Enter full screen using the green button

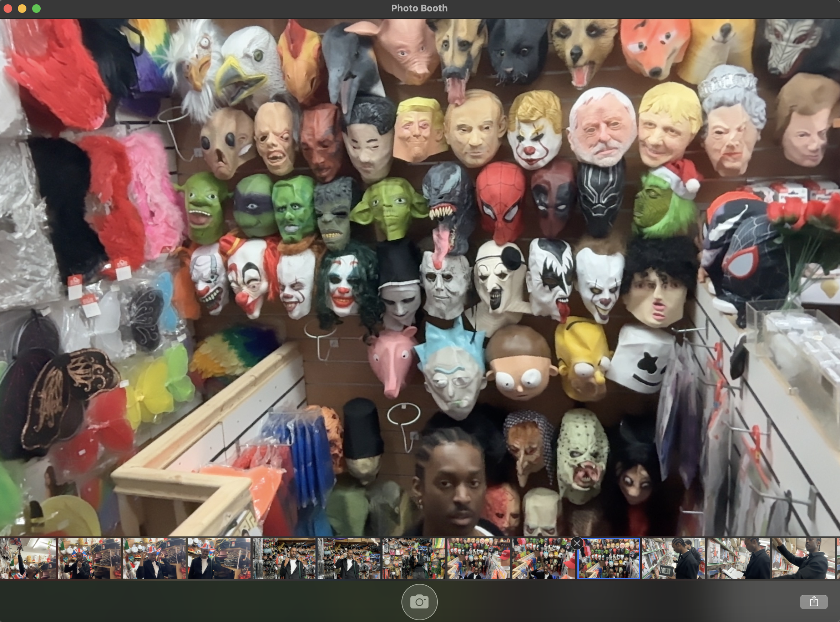click(36, 8)
